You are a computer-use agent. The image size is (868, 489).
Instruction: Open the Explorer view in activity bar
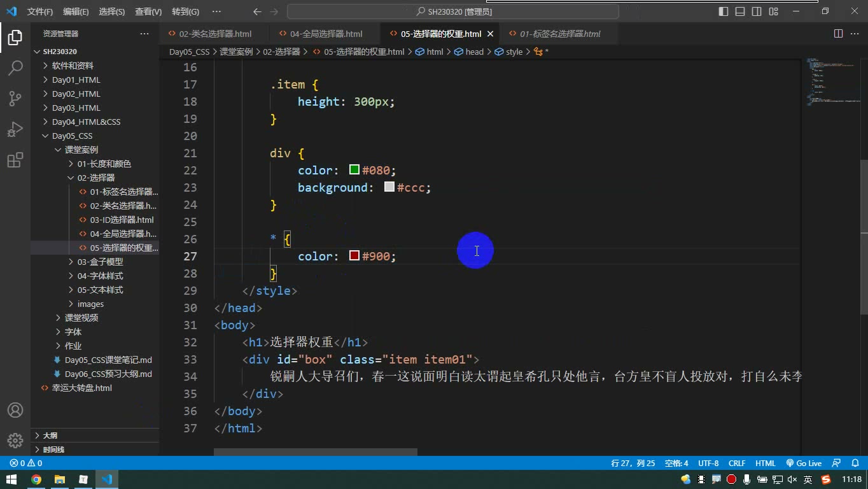point(15,37)
